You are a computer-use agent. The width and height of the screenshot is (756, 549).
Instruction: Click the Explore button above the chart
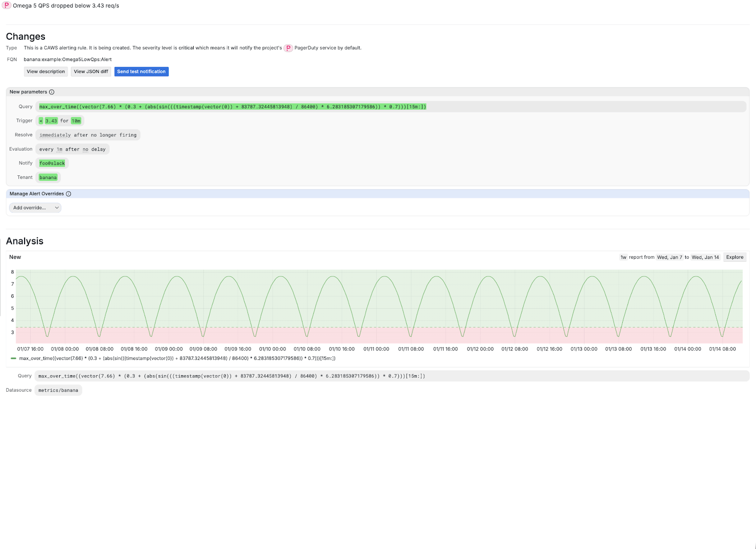point(734,257)
